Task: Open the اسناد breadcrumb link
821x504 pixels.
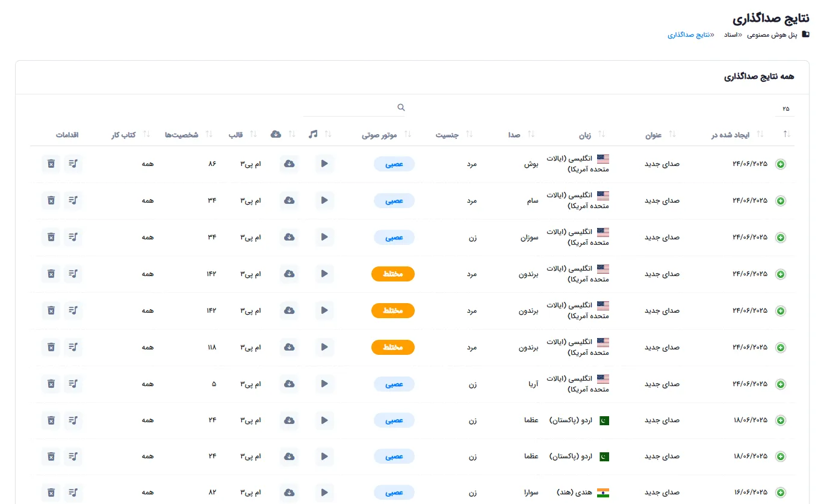Action: (730, 35)
